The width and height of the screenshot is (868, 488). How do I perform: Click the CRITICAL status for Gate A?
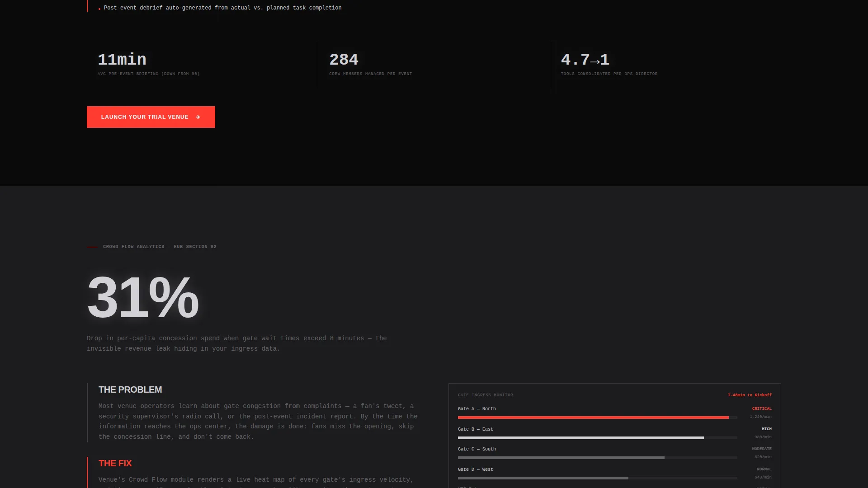point(762,408)
